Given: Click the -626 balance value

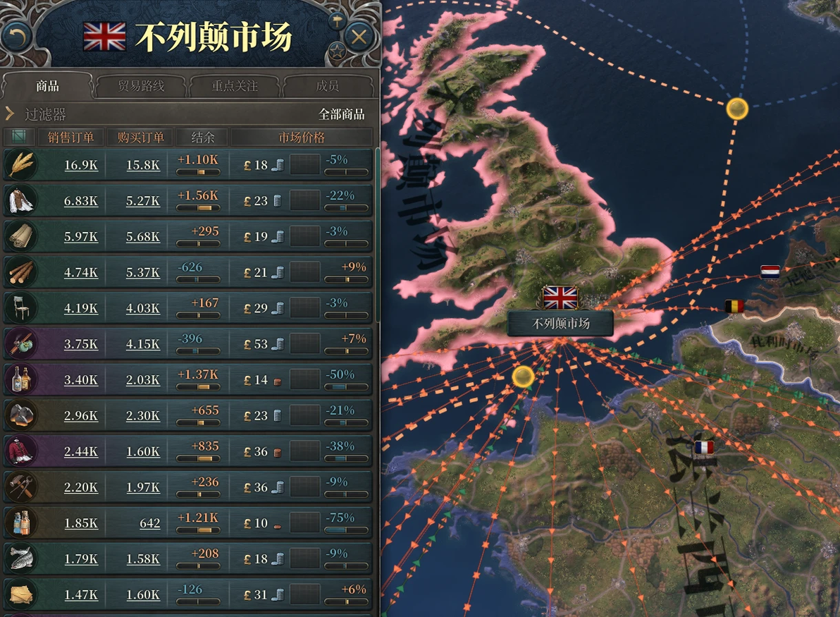Looking at the screenshot, I should click(x=190, y=267).
